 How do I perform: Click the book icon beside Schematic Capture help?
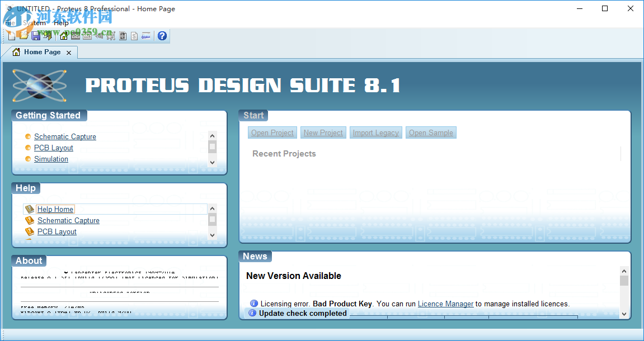point(30,220)
